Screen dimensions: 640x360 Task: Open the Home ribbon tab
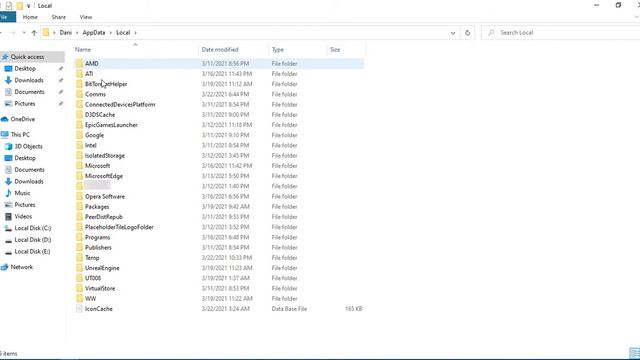pos(30,17)
